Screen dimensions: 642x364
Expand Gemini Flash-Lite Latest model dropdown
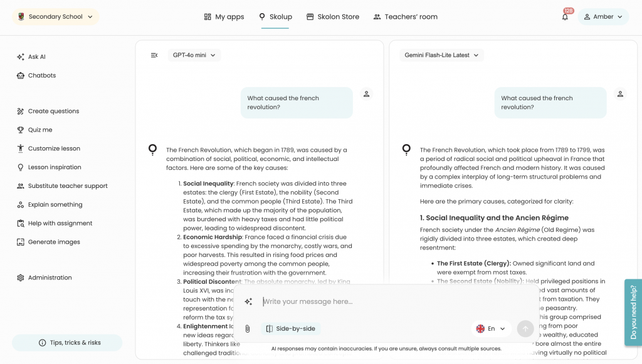(x=441, y=55)
